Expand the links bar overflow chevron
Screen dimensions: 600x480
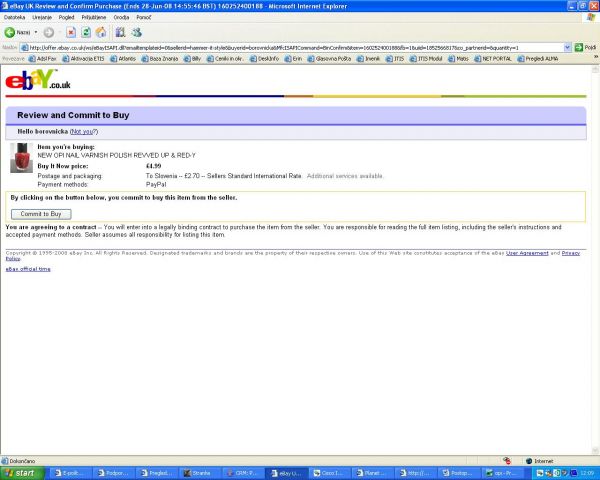coord(595,57)
